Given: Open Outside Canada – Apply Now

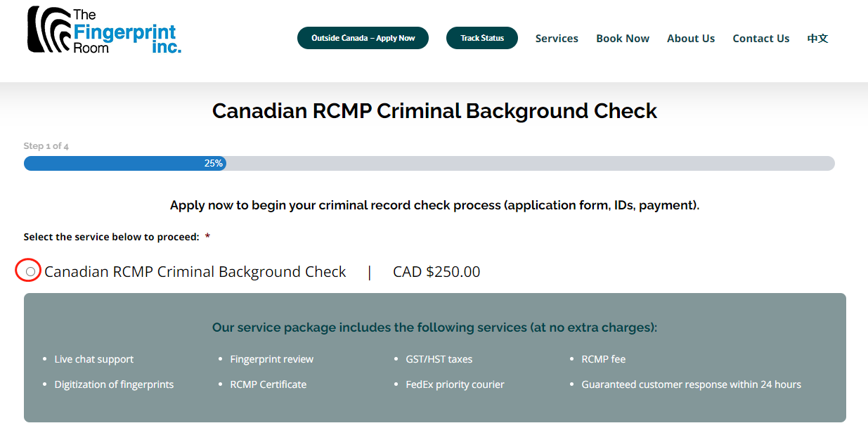Looking at the screenshot, I should 363,38.
